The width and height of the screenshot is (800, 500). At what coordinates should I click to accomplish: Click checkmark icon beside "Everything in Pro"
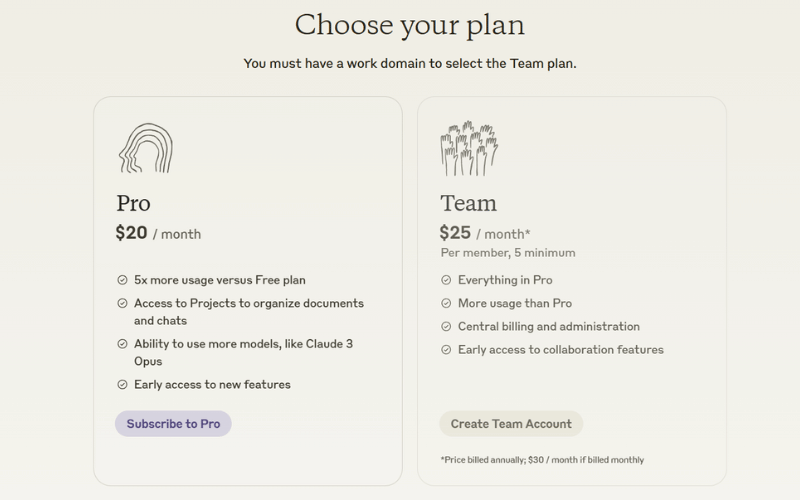point(446,280)
